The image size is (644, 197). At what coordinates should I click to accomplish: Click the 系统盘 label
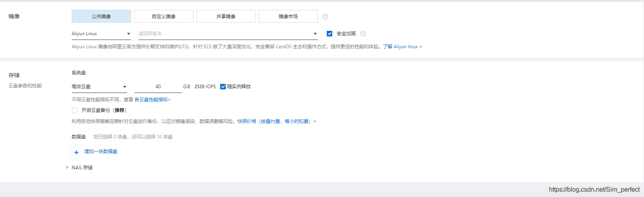click(x=79, y=73)
